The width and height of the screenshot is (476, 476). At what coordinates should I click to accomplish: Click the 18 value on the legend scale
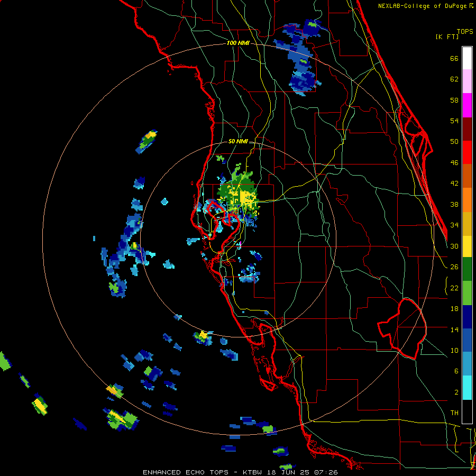click(454, 309)
